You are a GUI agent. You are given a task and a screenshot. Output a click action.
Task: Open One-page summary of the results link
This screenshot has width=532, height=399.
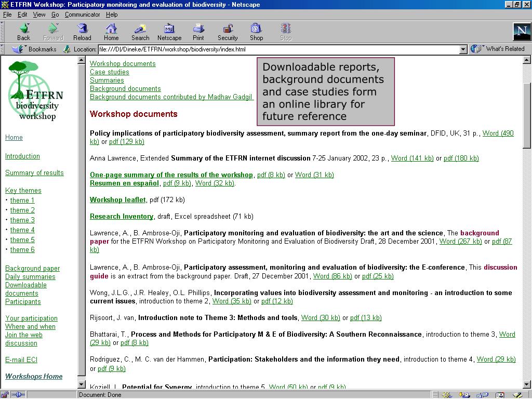(171, 175)
